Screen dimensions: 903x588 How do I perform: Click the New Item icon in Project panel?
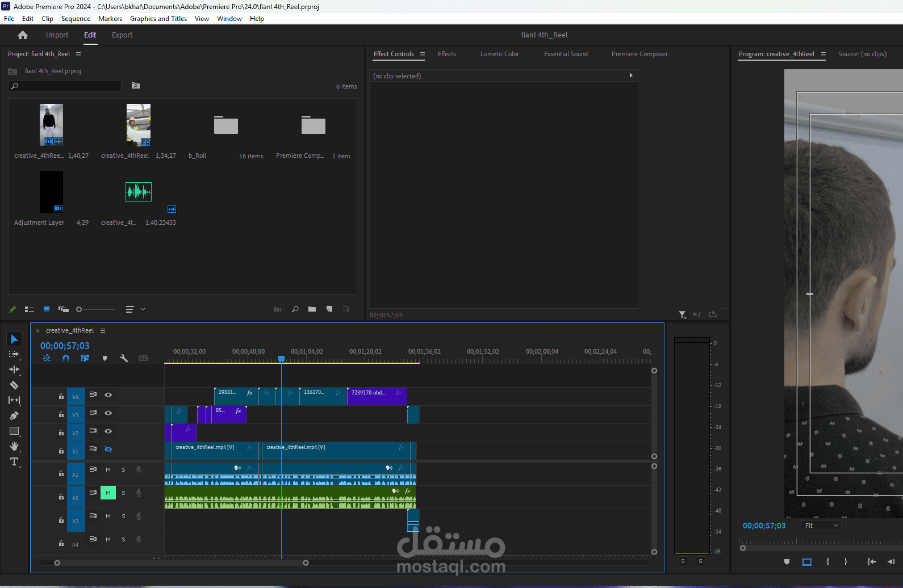point(329,309)
